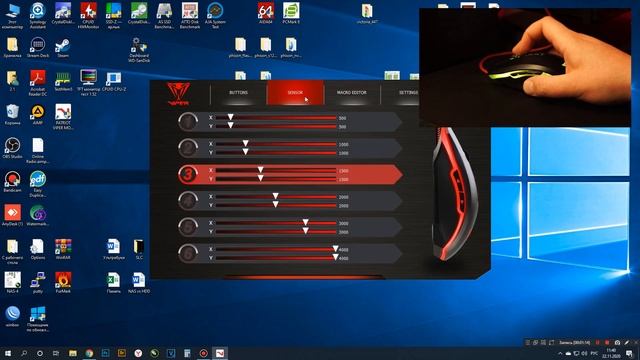Switch to the BUTTONS tab in Viper software
Viewport: 640px width, 360px height.
238,93
